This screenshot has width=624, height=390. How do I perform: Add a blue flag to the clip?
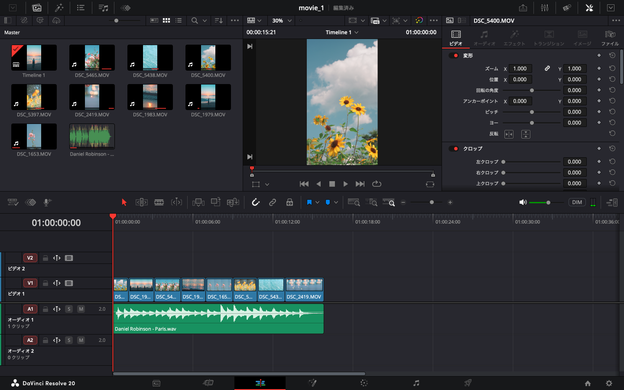pyautogui.click(x=309, y=203)
